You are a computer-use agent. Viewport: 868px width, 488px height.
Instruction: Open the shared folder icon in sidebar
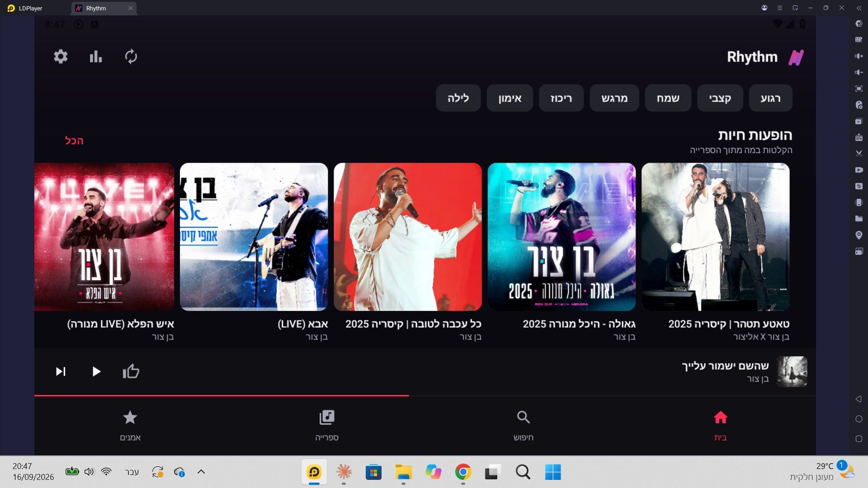point(859,219)
